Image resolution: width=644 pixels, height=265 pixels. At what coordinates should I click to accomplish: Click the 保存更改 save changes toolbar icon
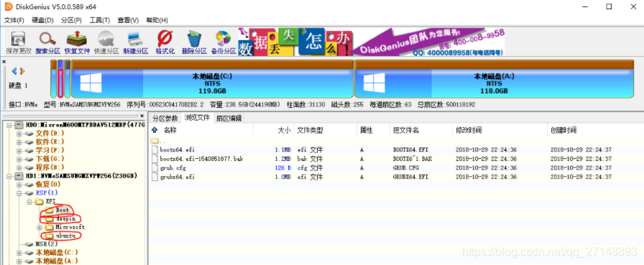[19, 42]
